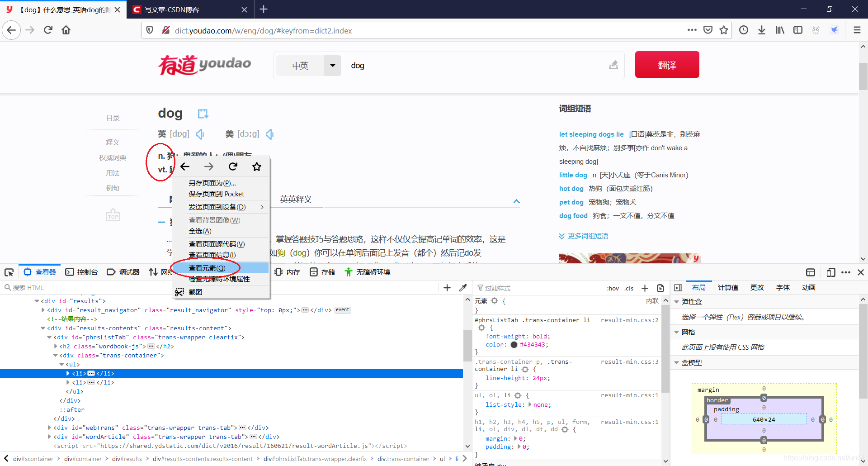Collapse the 弹性盒 section

pos(676,302)
